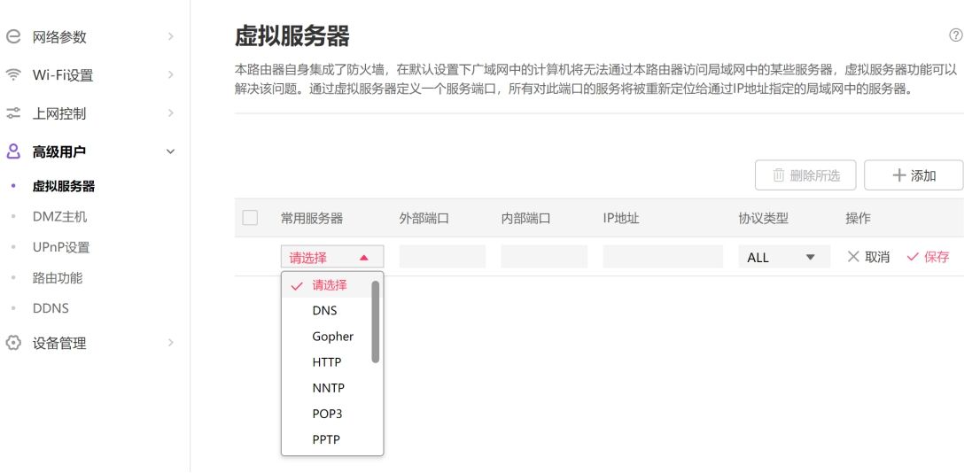Select 虚拟服务器 submenu item

(x=64, y=186)
